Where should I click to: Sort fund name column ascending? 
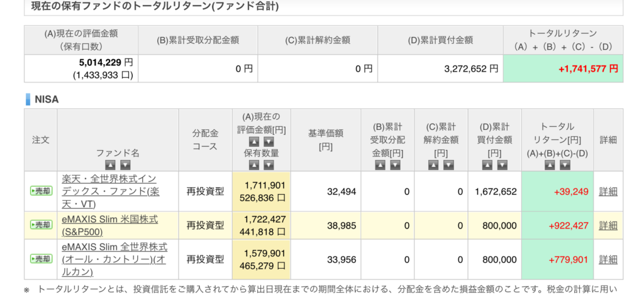pyautogui.click(x=111, y=165)
